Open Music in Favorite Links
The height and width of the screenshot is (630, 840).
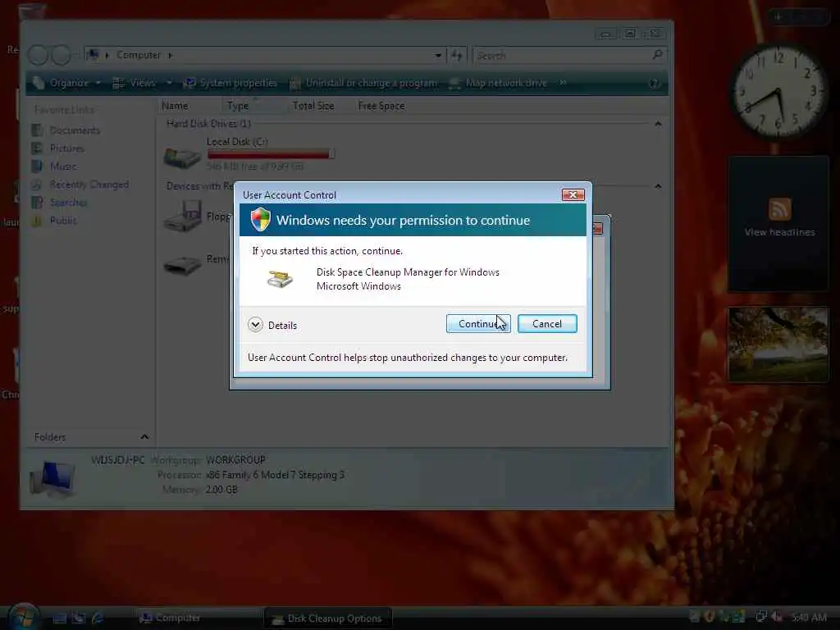[54, 166]
